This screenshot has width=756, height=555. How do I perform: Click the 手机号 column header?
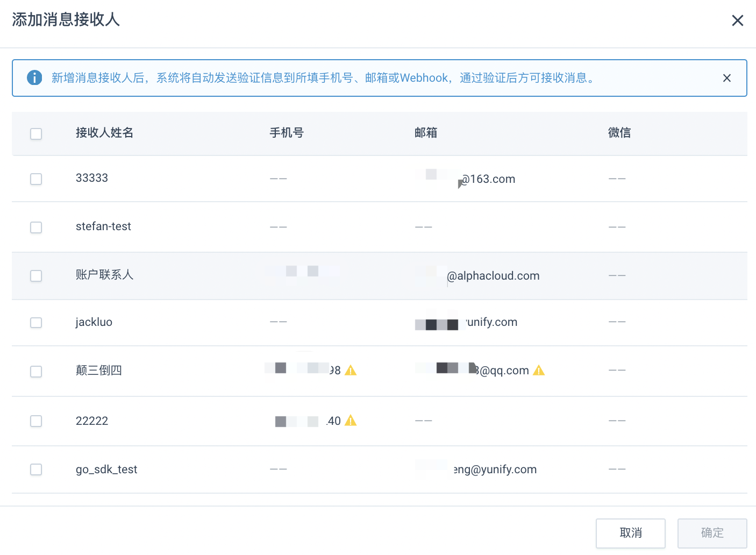point(287,133)
